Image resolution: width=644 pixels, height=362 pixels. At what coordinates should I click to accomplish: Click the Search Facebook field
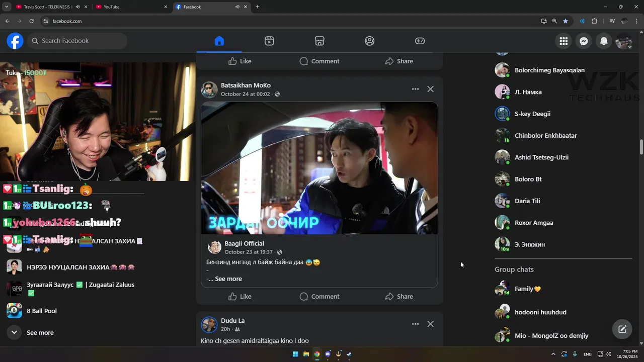[x=77, y=41]
